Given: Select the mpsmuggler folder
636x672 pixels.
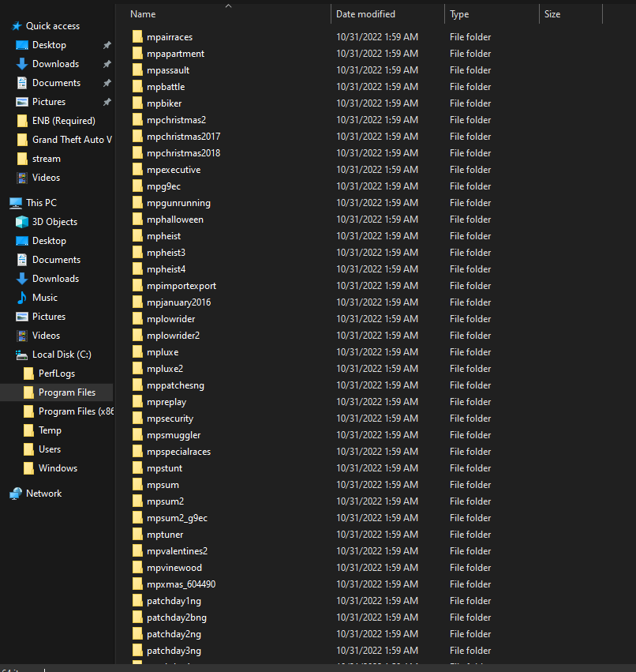Looking at the screenshot, I should point(174,435).
